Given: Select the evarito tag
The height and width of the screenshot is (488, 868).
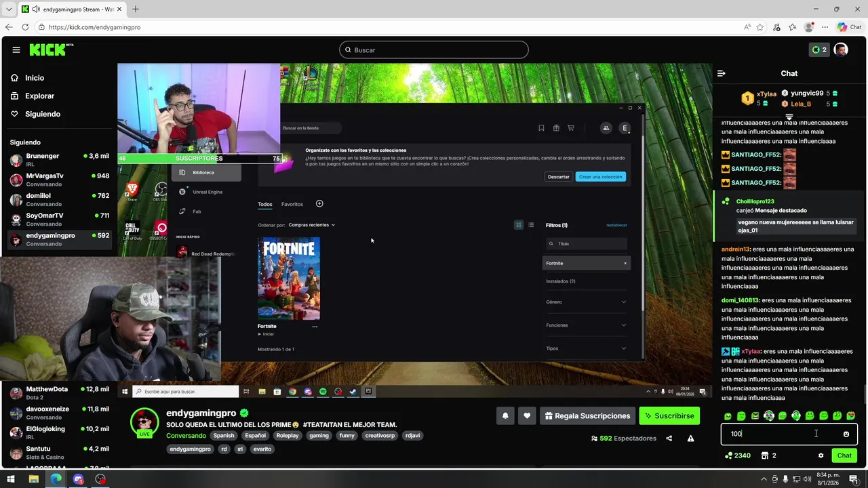Looking at the screenshot, I should 262,449.
